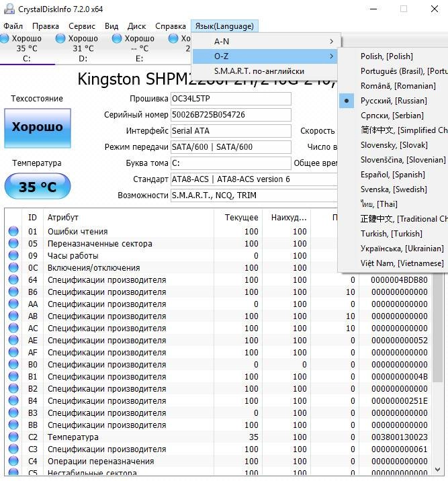The width and height of the screenshot is (448, 481).
Task: Choose Svenska [Swedish] language
Action: (x=394, y=189)
